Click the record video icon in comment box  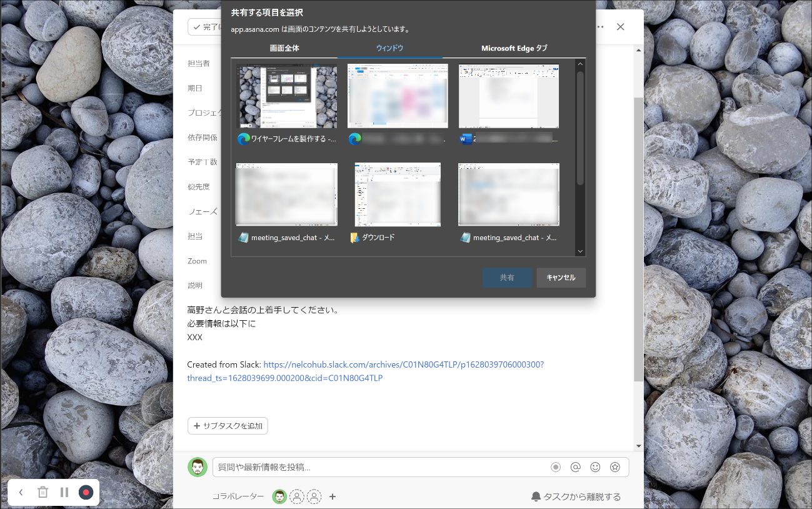coord(556,467)
